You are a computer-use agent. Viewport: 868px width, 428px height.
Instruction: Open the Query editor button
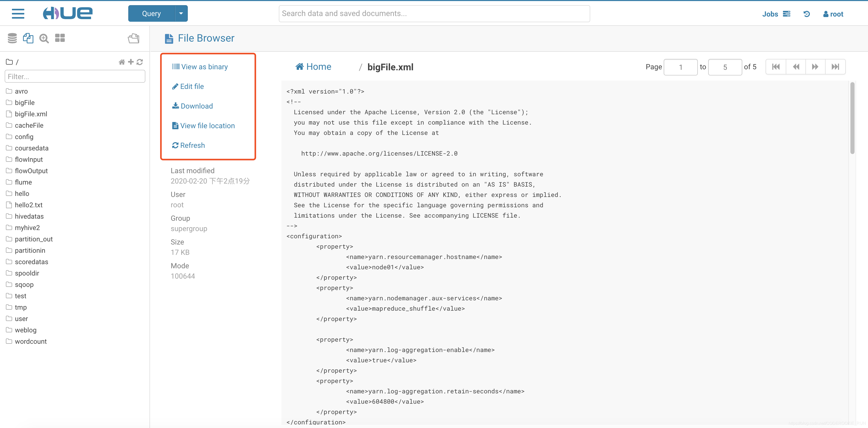(x=151, y=13)
